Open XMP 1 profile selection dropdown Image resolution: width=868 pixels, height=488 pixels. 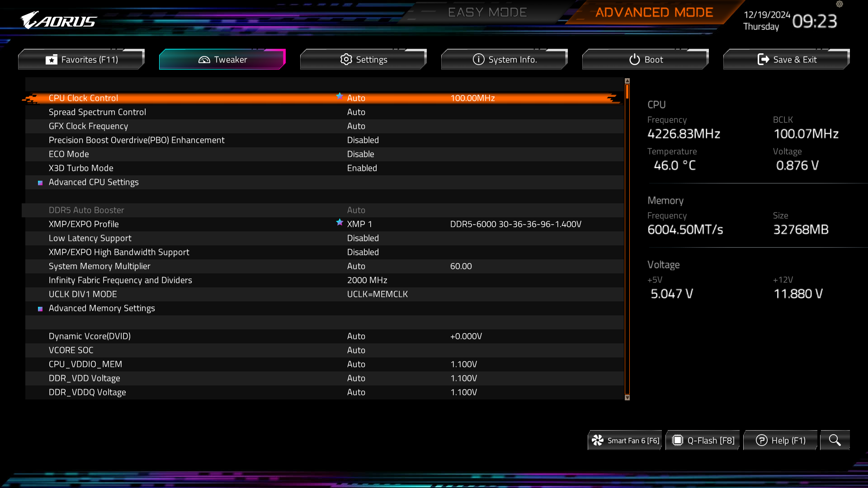pos(359,224)
